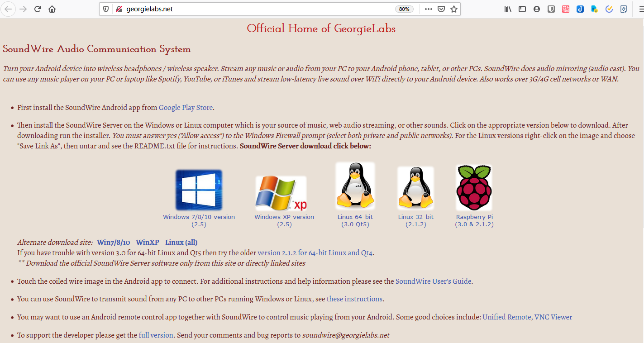This screenshot has width=644, height=343.
Task: Click the soundwire@georgielabs.net email text
Action: (346, 335)
